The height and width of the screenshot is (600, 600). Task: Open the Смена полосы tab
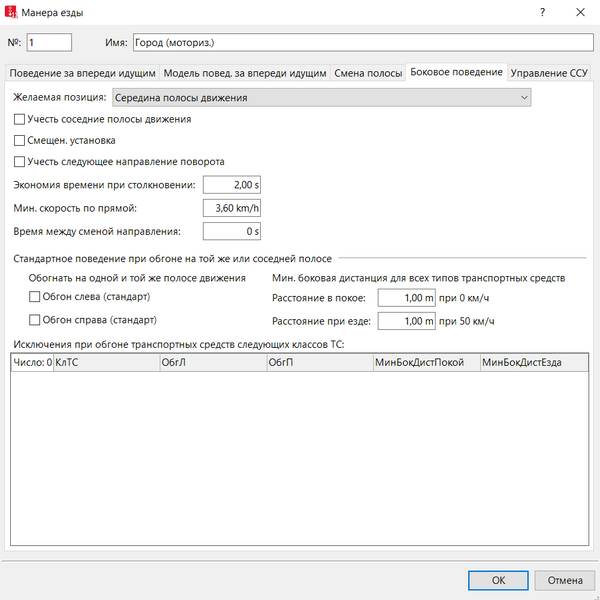coord(367,74)
